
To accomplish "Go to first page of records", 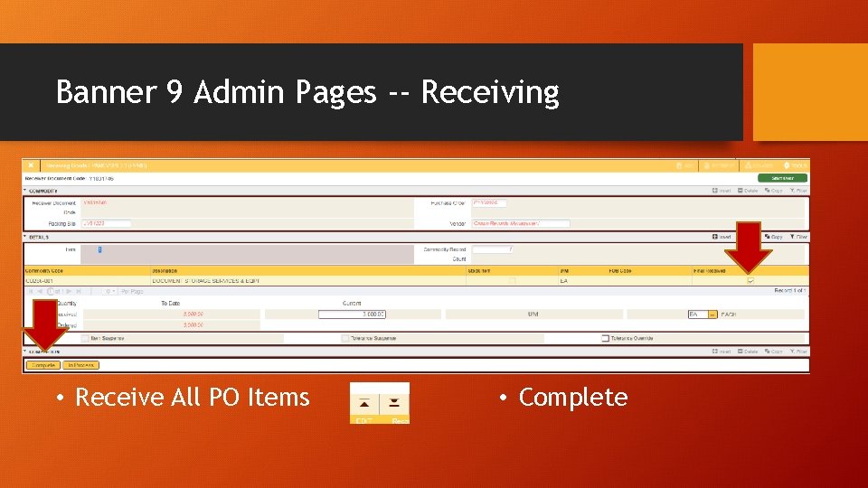I will (31, 291).
